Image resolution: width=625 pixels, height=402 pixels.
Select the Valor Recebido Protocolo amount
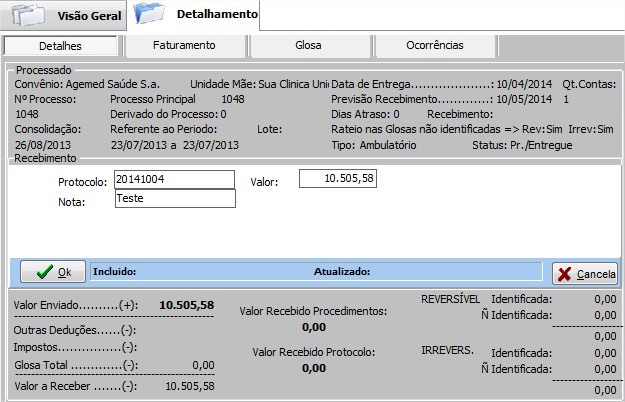313,368
